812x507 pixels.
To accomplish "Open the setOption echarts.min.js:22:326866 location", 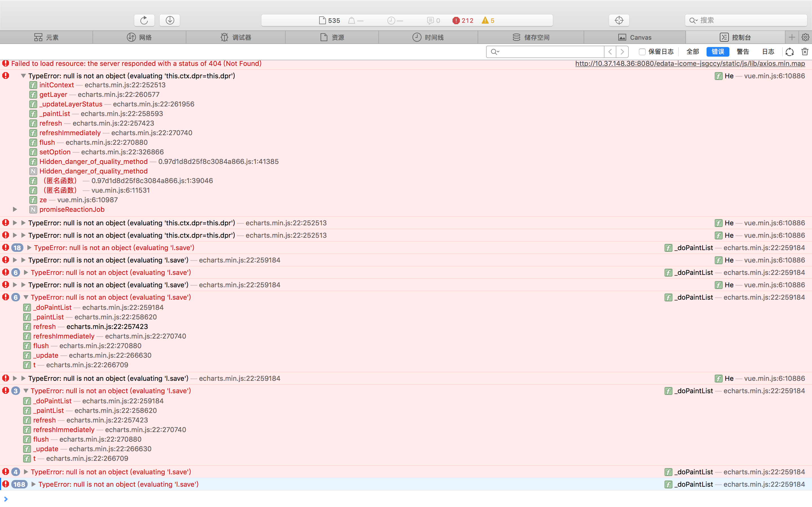I will coord(122,152).
